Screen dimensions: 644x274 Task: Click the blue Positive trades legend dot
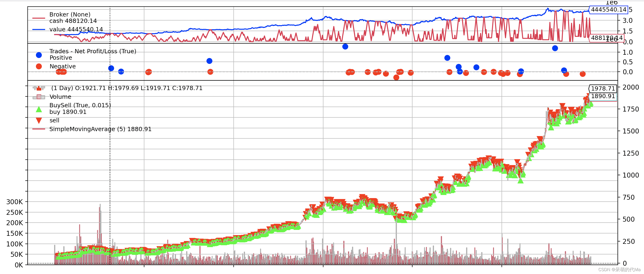[x=39, y=55]
